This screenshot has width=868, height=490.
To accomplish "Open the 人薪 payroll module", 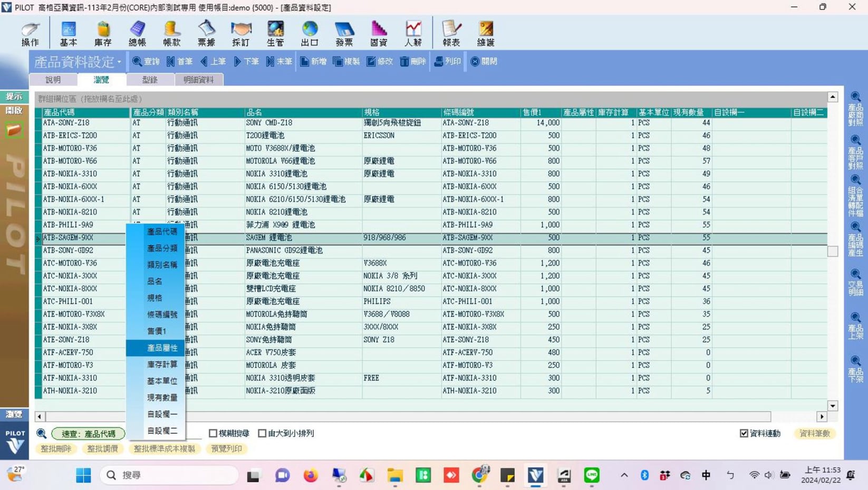I will click(x=413, y=34).
